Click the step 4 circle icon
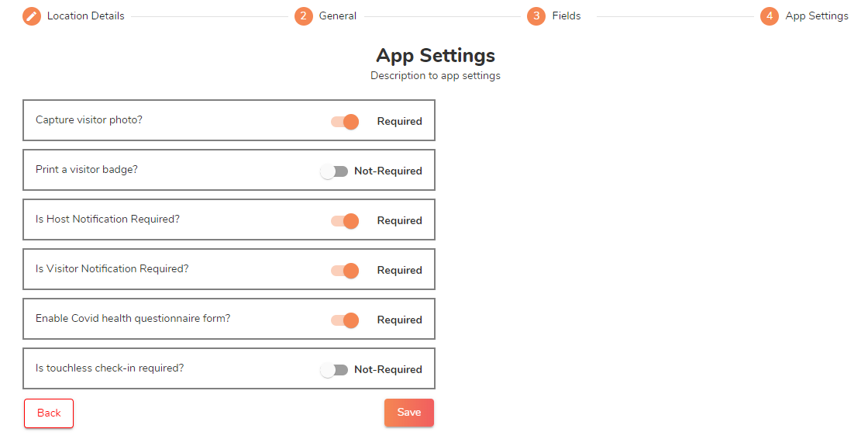This screenshot has width=868, height=446. 770,16
